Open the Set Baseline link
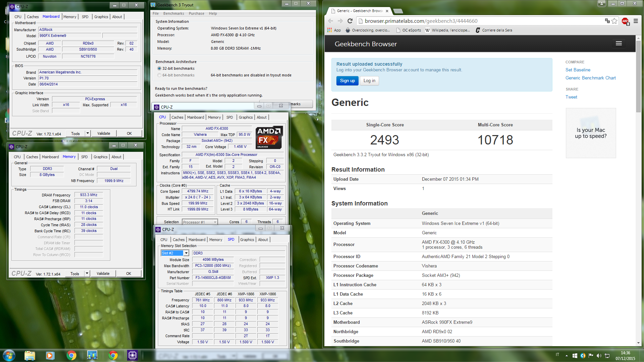This screenshot has width=644, height=362. pyautogui.click(x=578, y=70)
